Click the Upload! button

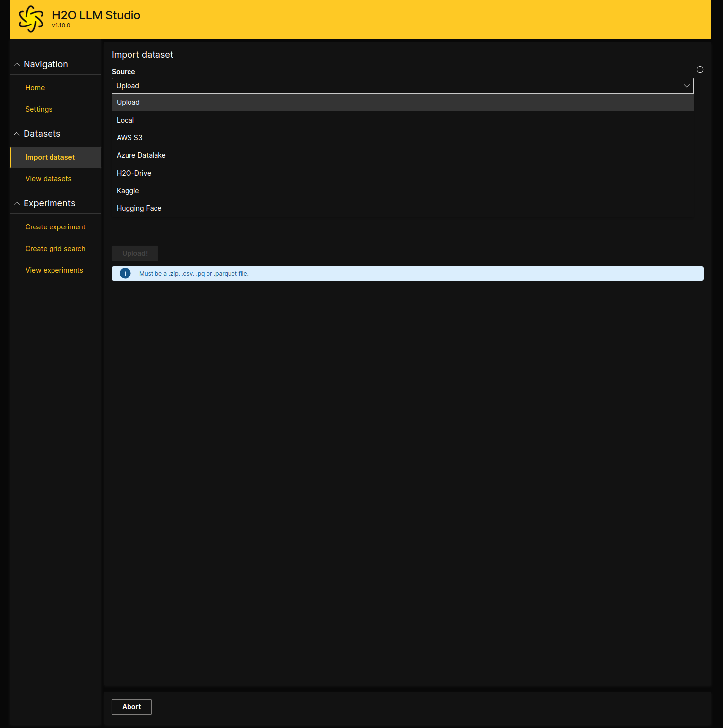point(135,253)
